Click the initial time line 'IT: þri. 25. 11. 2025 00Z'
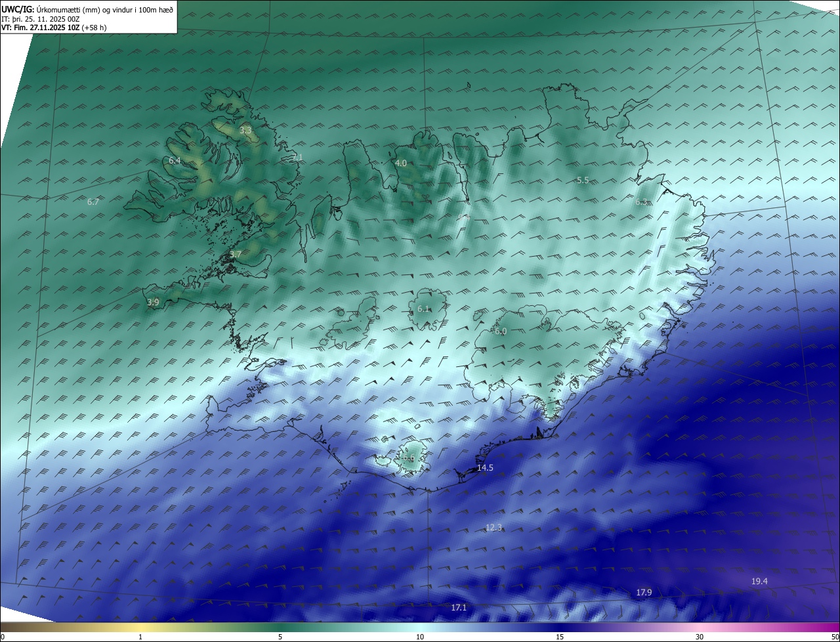The image size is (840, 642). pos(41,19)
